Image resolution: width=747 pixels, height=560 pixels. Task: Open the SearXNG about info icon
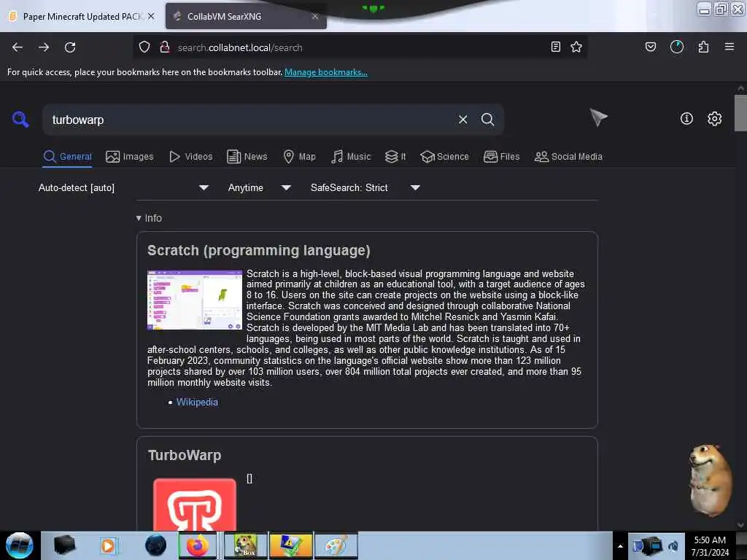pos(686,119)
